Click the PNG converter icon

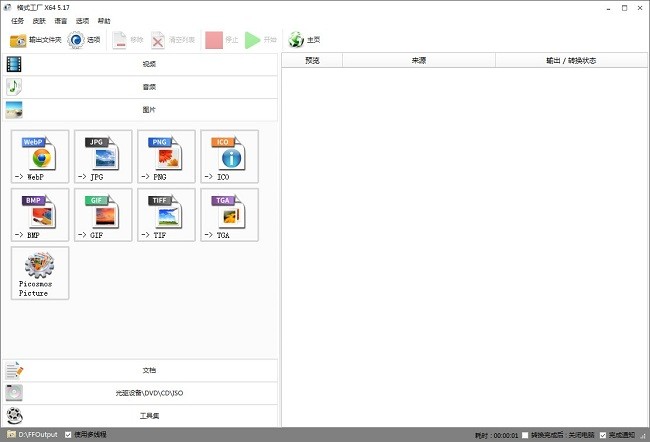(166, 156)
